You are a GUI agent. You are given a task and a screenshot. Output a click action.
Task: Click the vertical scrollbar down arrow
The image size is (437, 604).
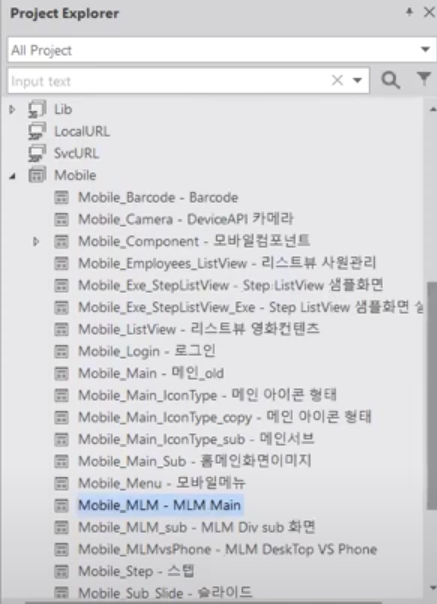[432, 588]
